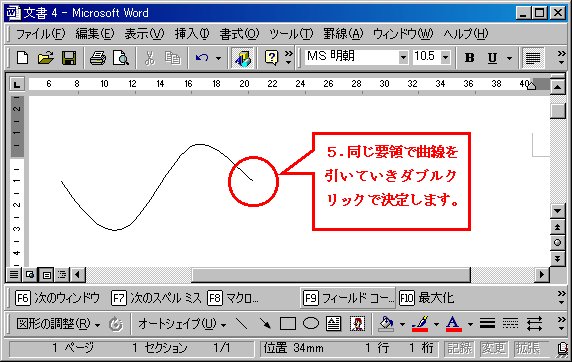Select the Oval drawing tool
The width and height of the screenshot is (572, 362).
[311, 323]
